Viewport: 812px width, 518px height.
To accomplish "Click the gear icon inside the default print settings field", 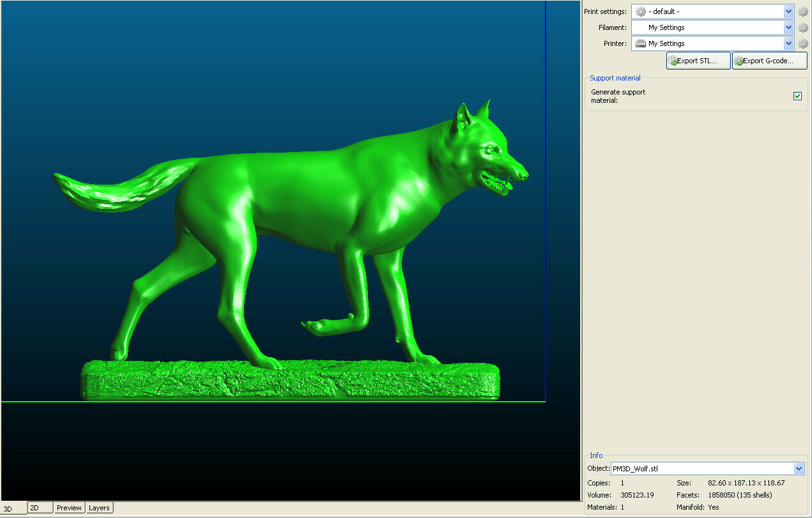I will (x=641, y=11).
